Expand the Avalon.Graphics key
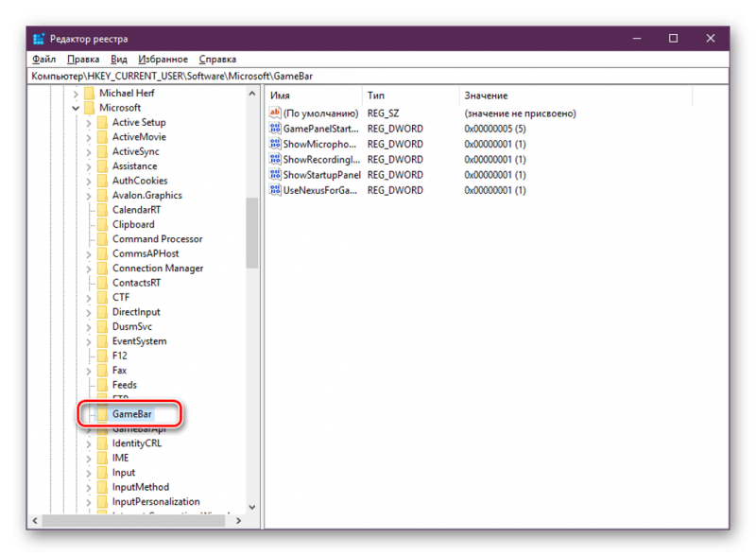Viewport: 756px width, 556px height. coord(89,196)
